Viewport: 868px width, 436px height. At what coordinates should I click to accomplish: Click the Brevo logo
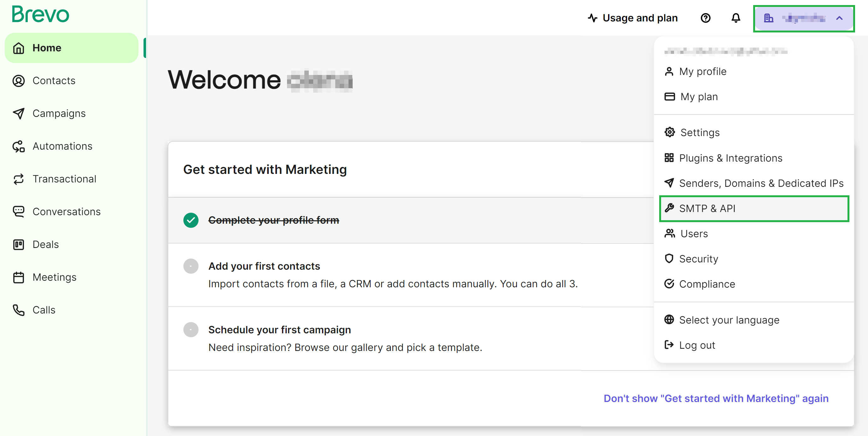click(x=40, y=14)
